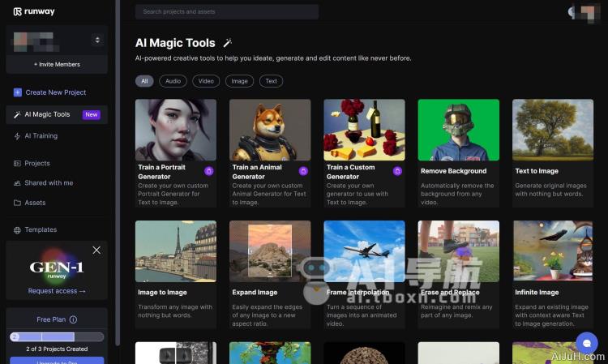Filter tools by Audio

173,81
